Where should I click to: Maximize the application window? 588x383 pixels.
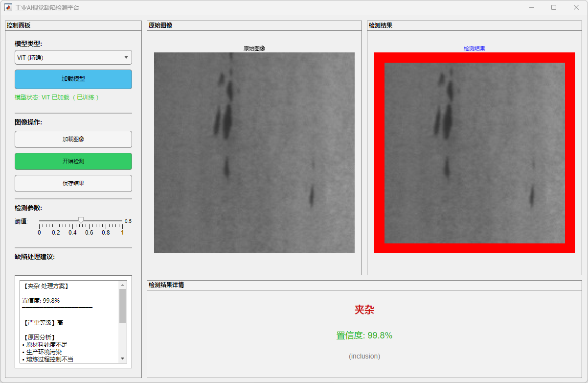click(554, 7)
